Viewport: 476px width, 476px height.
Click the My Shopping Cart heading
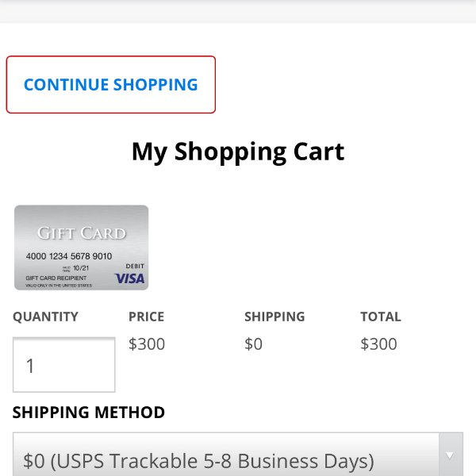tap(238, 152)
